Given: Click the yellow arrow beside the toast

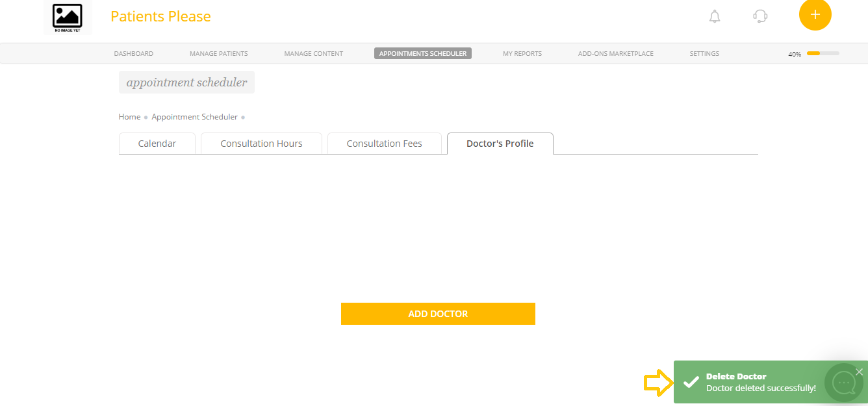Looking at the screenshot, I should 658,383.
